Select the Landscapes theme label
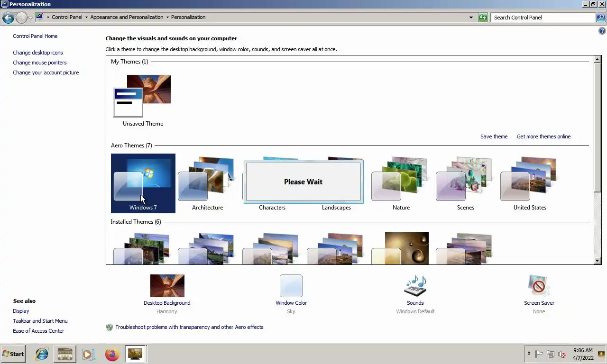The height and width of the screenshot is (364, 607). point(336,208)
